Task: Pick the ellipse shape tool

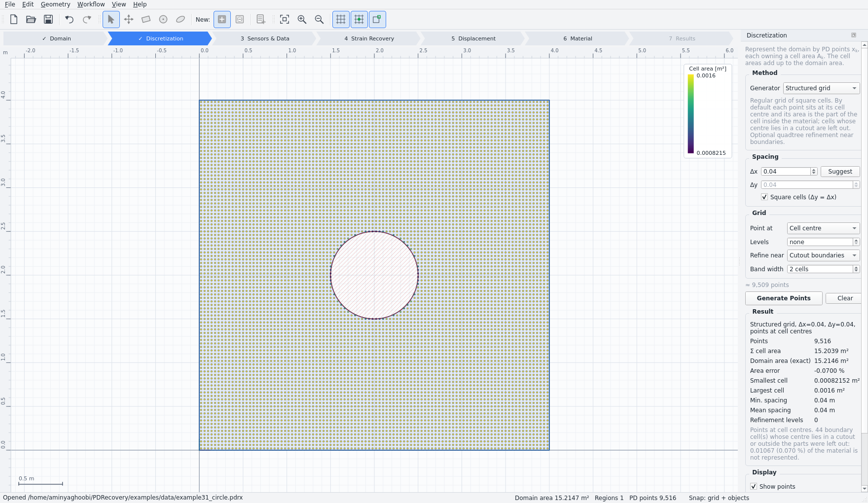Action: [x=181, y=19]
